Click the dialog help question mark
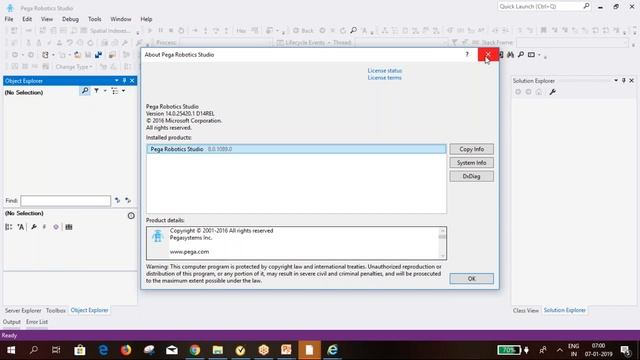The image size is (640, 360). tap(467, 54)
